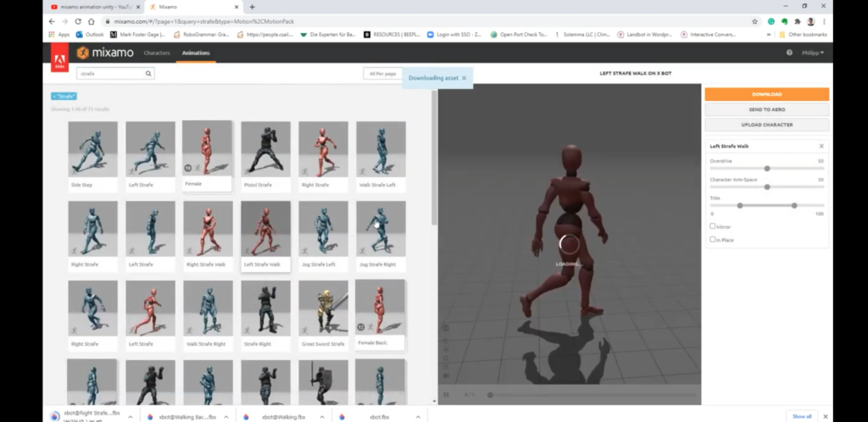868x422 pixels.
Task: Open the Chrome extensions puzzle icon
Action: [797, 21]
